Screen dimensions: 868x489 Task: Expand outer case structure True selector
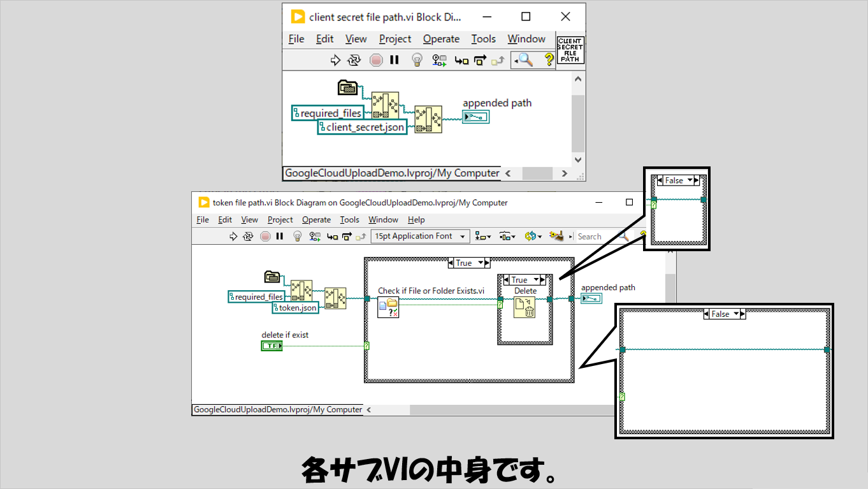click(487, 263)
